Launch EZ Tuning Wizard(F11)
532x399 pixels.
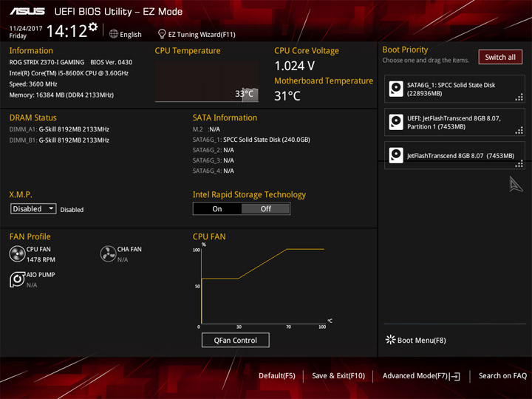202,34
